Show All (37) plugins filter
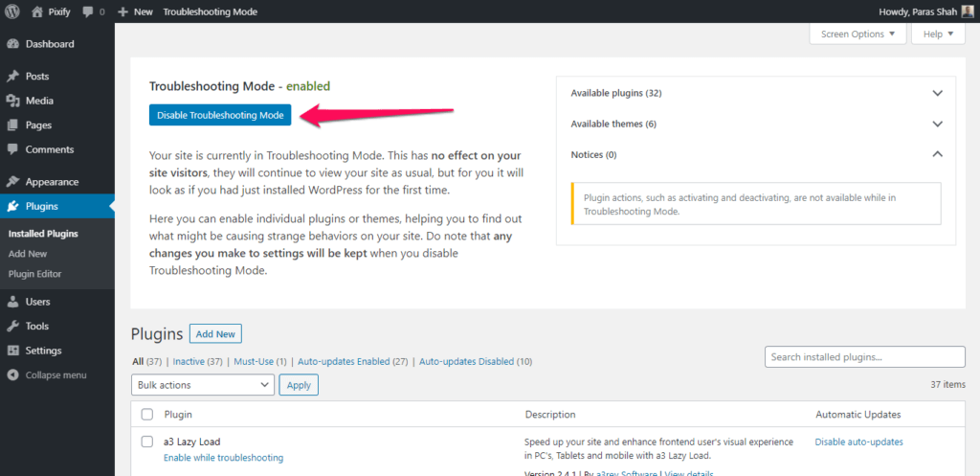 point(146,361)
